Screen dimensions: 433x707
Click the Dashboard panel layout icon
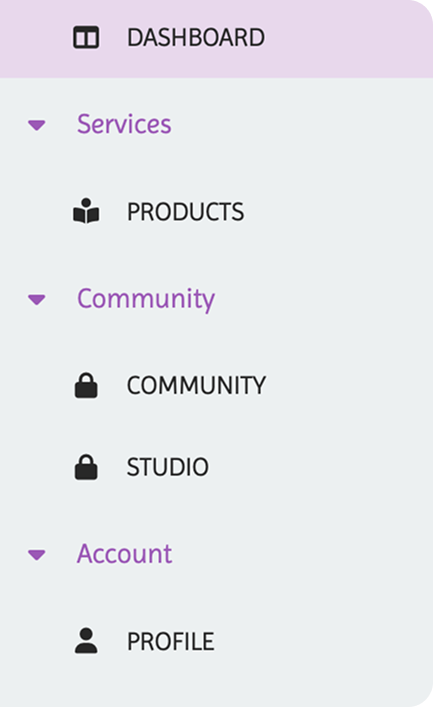(86, 37)
